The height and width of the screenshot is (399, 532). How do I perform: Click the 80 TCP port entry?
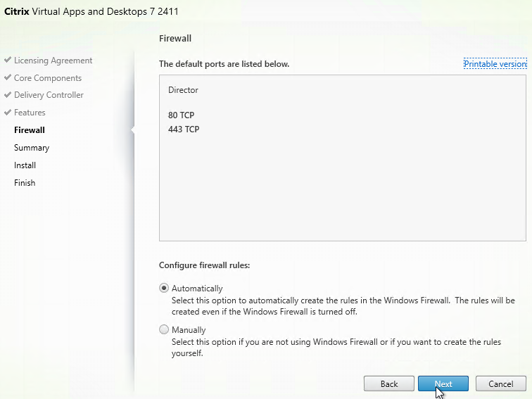[181, 115]
